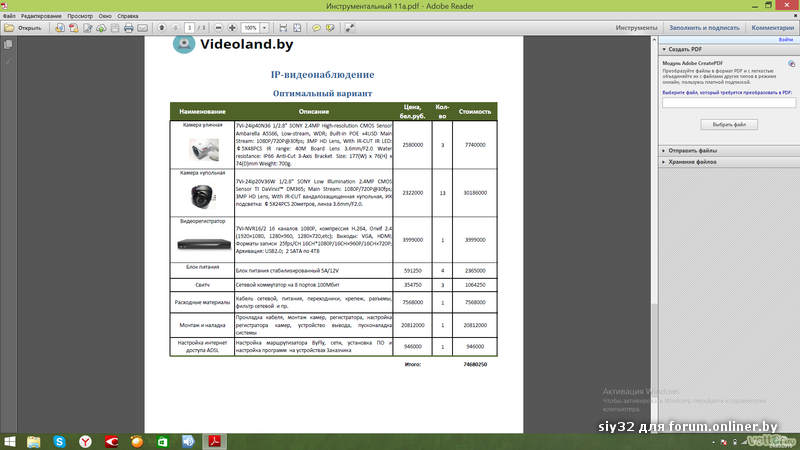Click the Блок питания row name
This screenshot has width=800, height=450.
[203, 267]
